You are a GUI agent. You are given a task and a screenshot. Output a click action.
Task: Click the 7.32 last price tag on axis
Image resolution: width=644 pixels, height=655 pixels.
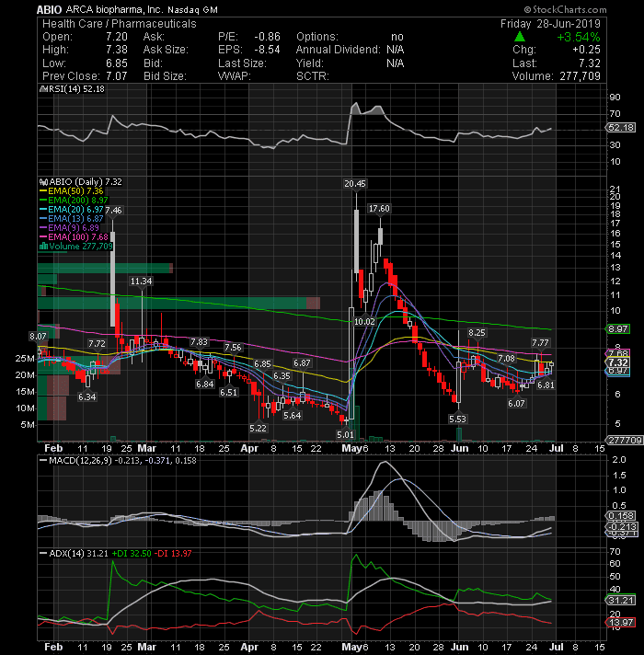pyautogui.click(x=617, y=362)
